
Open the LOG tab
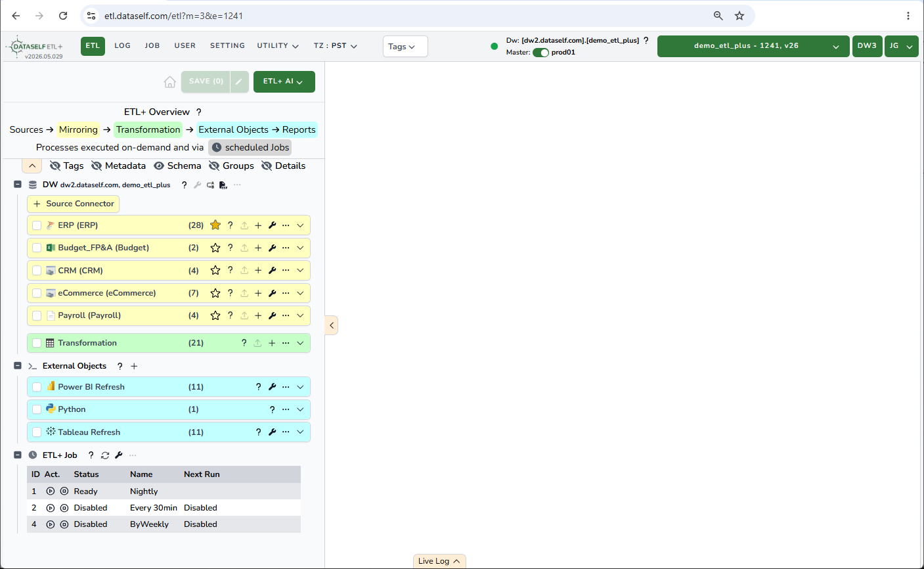click(123, 46)
